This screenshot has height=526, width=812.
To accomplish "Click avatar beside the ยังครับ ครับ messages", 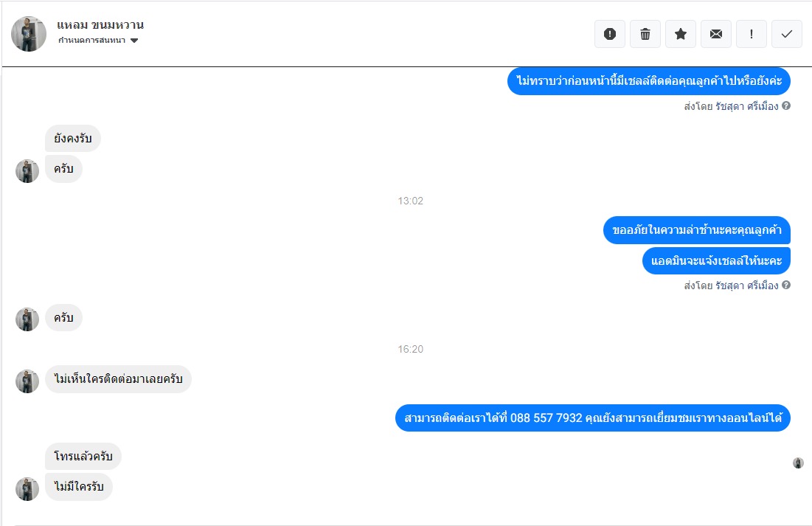I will pos(27,170).
